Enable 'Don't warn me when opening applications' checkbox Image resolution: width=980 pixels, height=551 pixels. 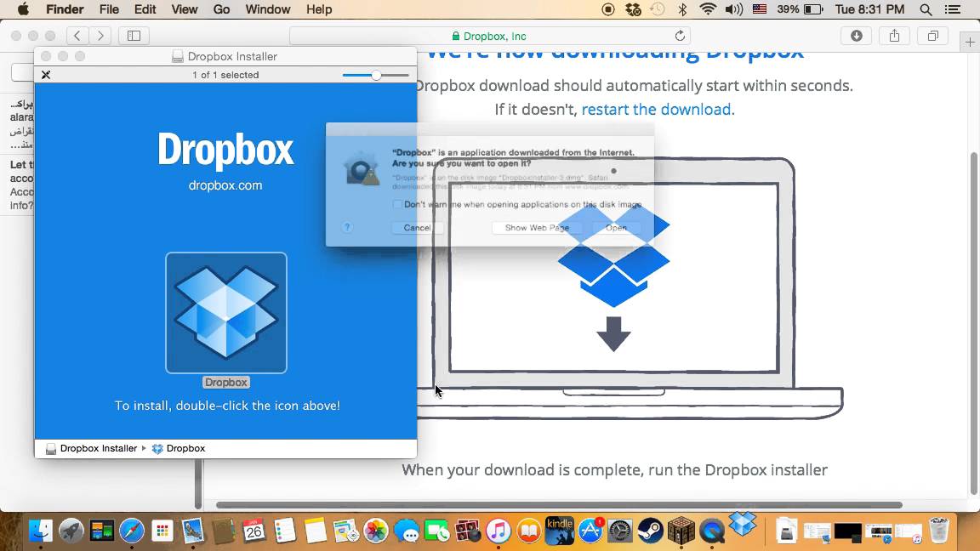(396, 204)
